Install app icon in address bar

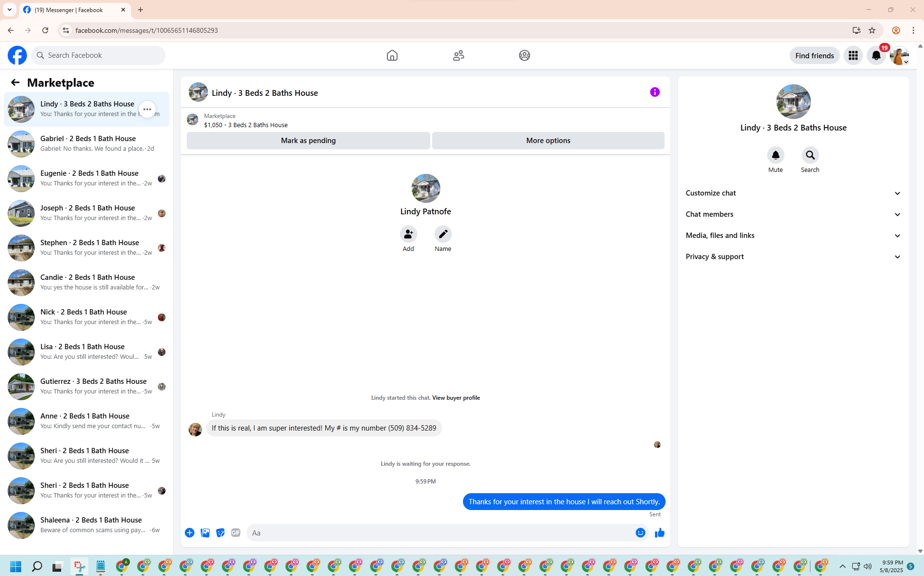point(857,30)
